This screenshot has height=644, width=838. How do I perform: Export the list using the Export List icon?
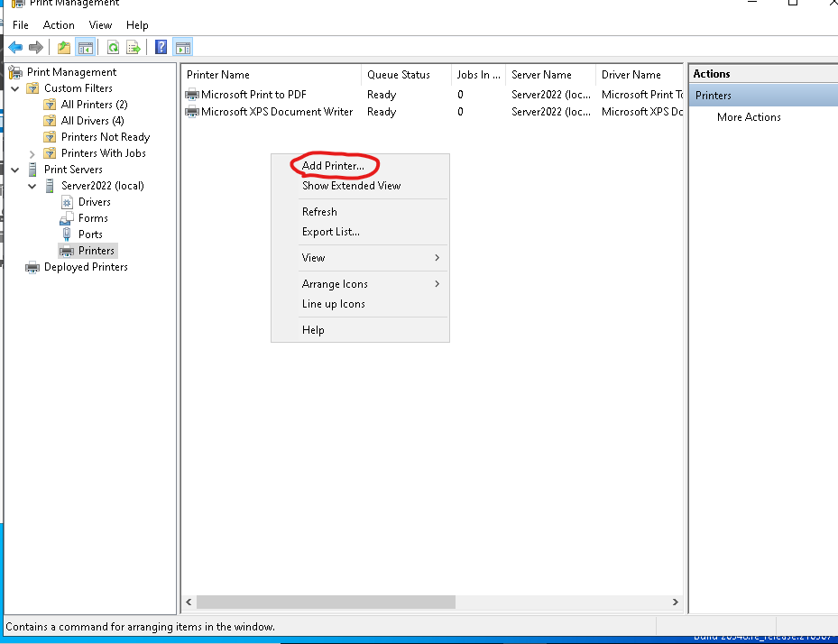coord(133,47)
